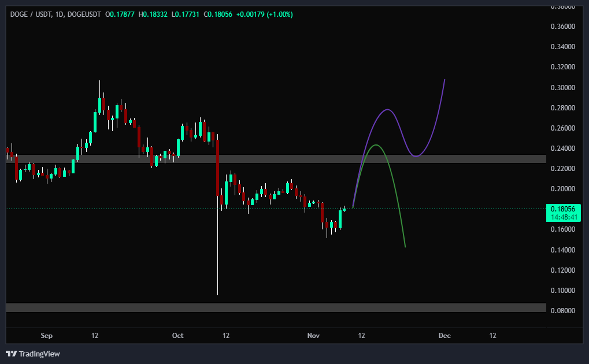Click the green current price tag 0.18056
Image resolution: width=589 pixels, height=364 pixels.
[x=562, y=209]
